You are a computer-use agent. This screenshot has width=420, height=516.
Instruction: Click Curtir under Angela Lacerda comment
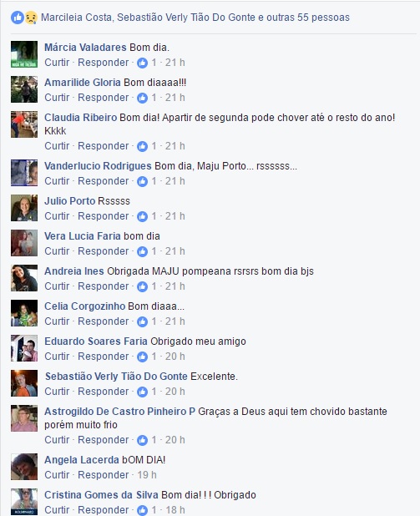click(x=57, y=475)
